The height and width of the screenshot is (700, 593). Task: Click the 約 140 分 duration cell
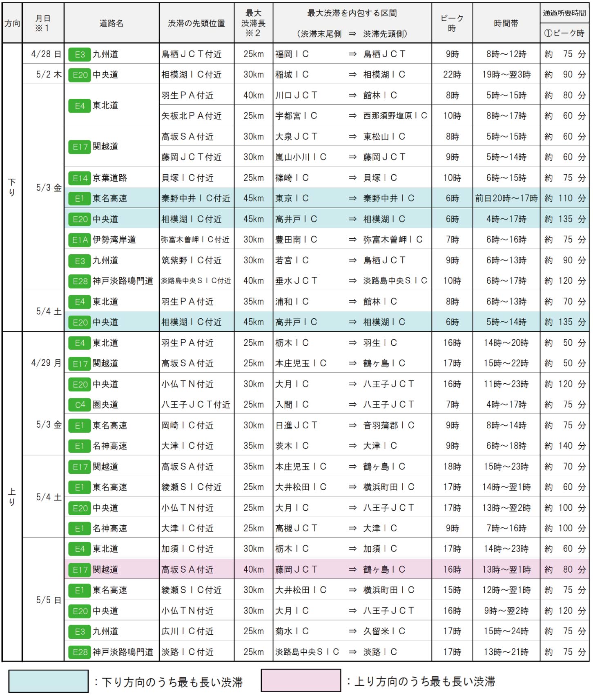coord(565,446)
